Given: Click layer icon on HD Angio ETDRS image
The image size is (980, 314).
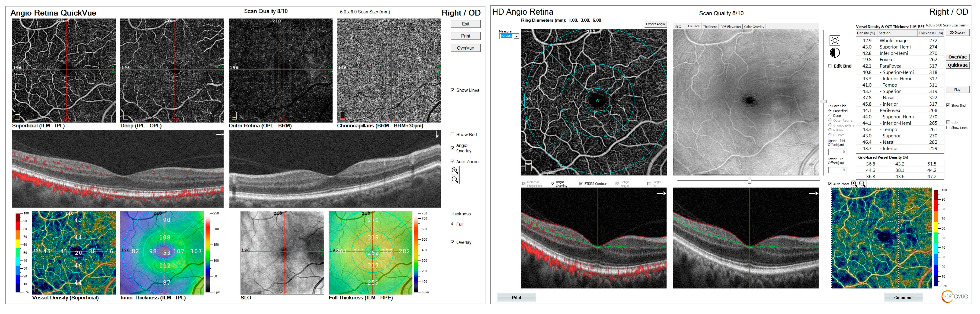Looking at the screenshot, I should (x=528, y=166).
